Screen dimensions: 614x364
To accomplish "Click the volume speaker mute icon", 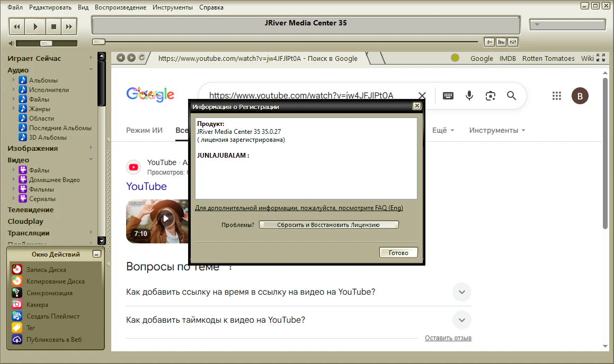I will [x=11, y=43].
